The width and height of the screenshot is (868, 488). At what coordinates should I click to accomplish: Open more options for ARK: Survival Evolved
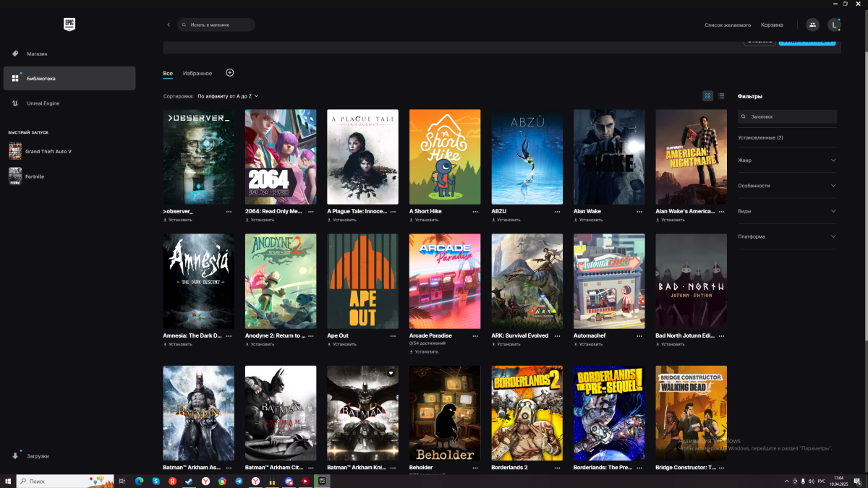pos(558,336)
